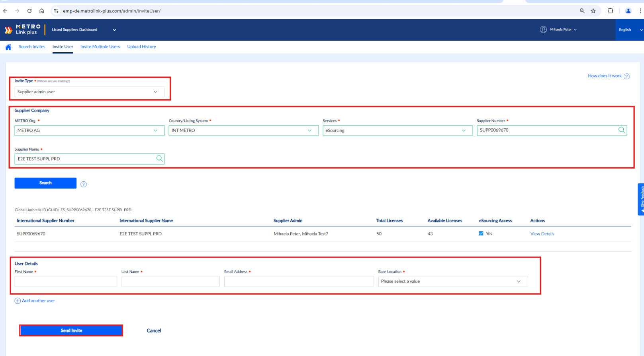Open the browser three-dot menu
Image resolution: width=644 pixels, height=356 pixels.
(x=640, y=11)
